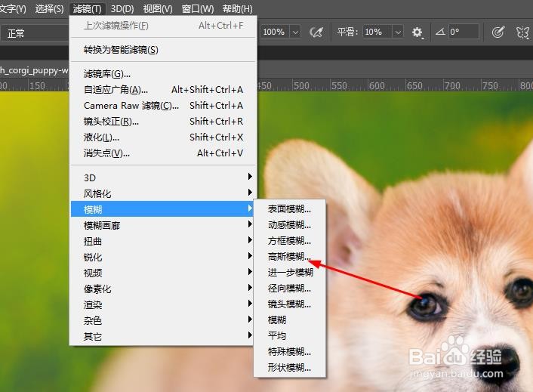Click the smoothing 10% value field
This screenshot has height=392, width=533.
[377, 32]
